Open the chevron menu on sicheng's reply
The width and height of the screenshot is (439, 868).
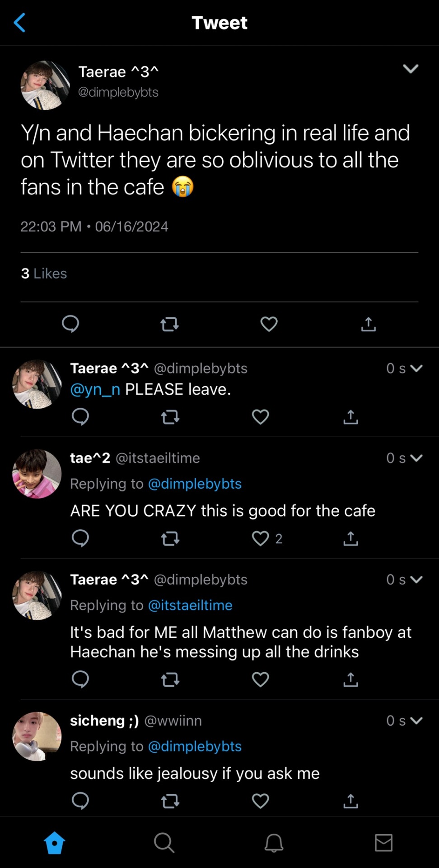tap(416, 720)
